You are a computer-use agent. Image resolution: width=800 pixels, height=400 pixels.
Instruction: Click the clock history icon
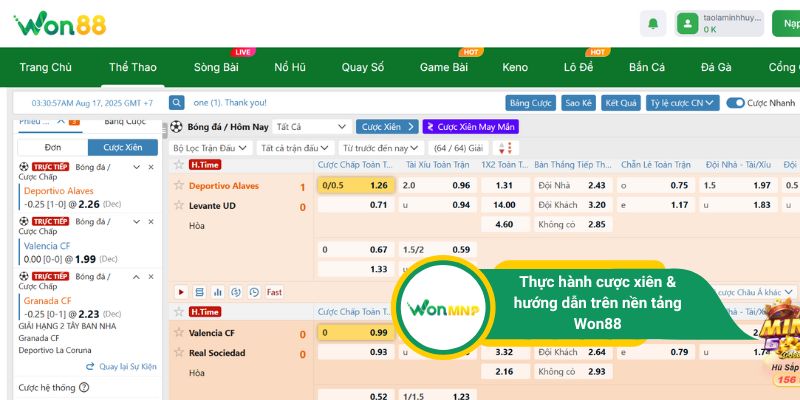(x=254, y=292)
